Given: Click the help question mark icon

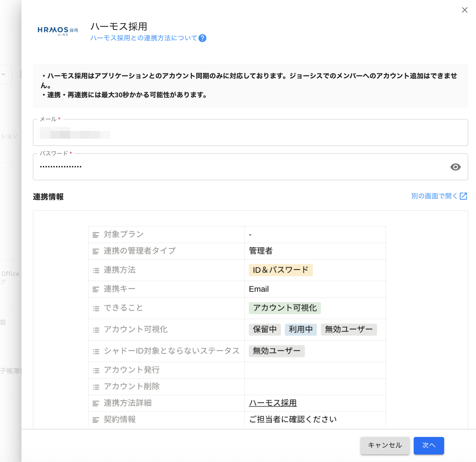Looking at the screenshot, I should (x=202, y=38).
